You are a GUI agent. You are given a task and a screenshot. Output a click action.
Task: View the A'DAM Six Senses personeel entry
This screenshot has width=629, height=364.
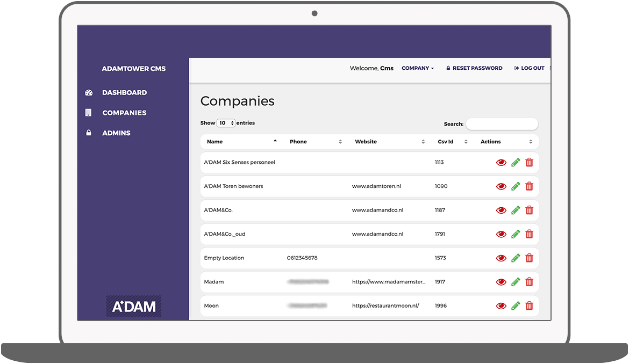501,163
